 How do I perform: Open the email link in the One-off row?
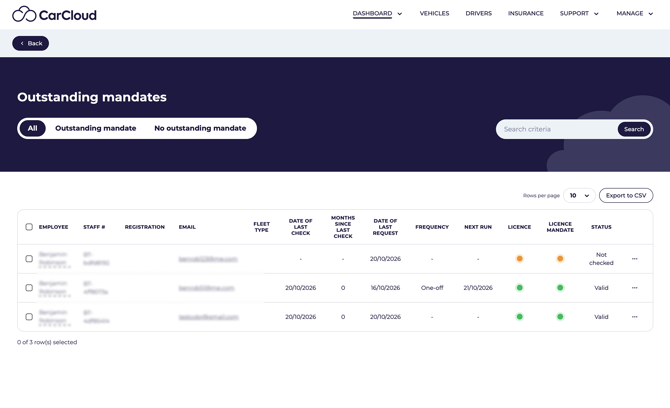pyautogui.click(x=206, y=288)
